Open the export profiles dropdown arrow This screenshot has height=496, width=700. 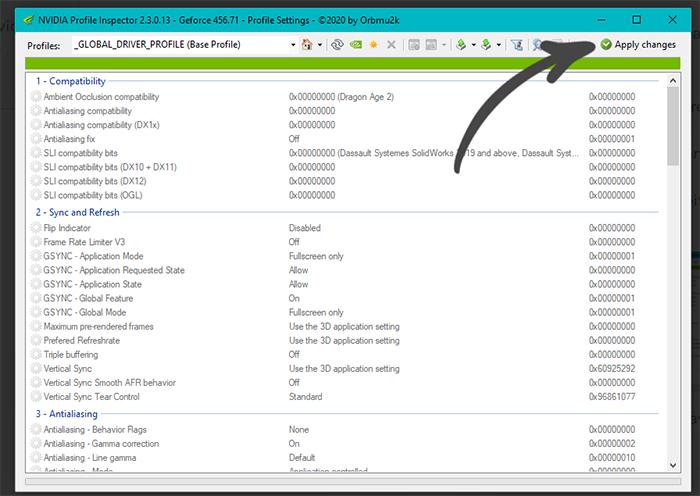click(x=474, y=45)
